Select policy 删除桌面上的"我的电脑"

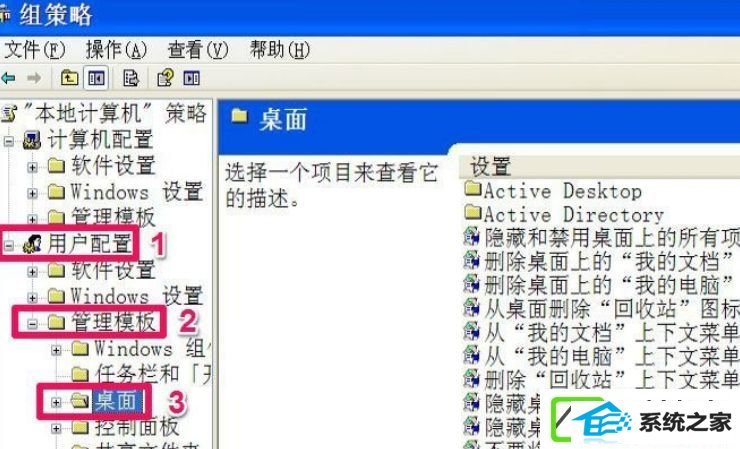[x=609, y=285]
